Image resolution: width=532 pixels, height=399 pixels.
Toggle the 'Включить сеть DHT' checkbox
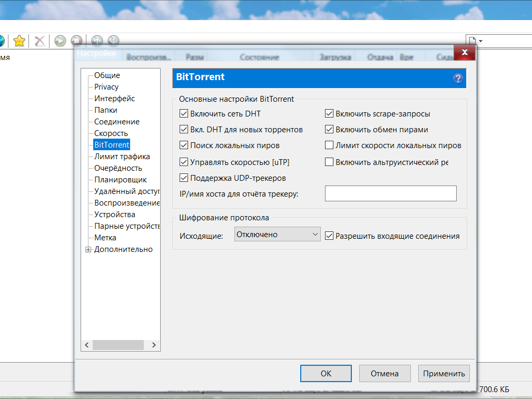183,113
